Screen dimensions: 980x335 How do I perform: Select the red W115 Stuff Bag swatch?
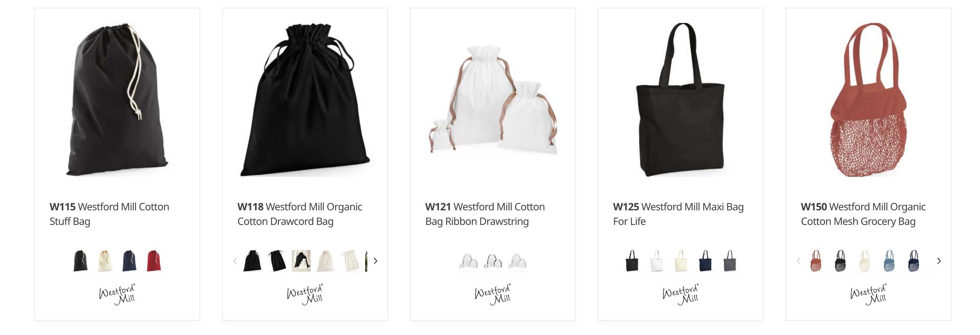coord(154,261)
